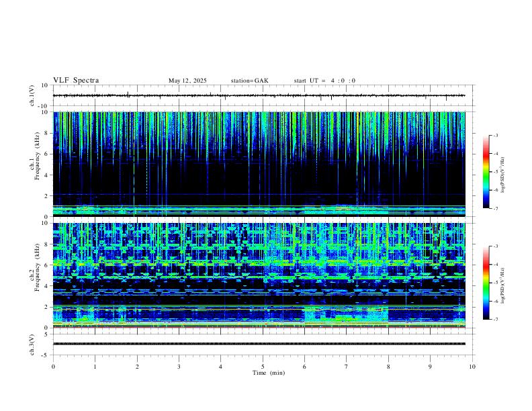Click the ch.3 voltage trace band
Image resolution: width=532 pixels, height=411 pixels.
coord(259,344)
